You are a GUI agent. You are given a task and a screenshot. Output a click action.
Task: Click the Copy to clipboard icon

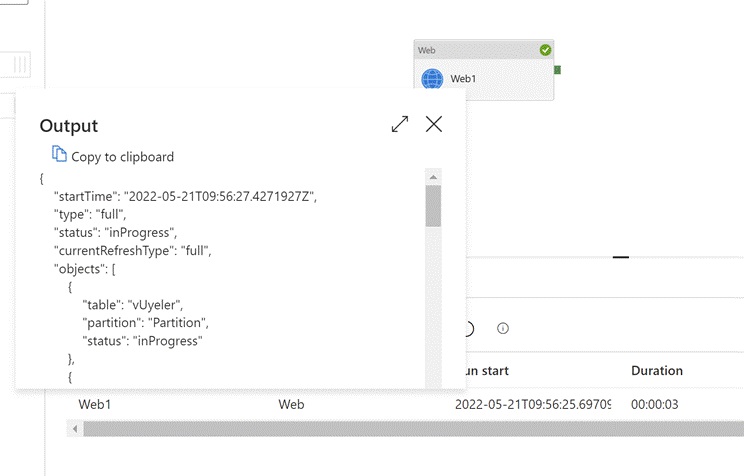click(x=60, y=155)
